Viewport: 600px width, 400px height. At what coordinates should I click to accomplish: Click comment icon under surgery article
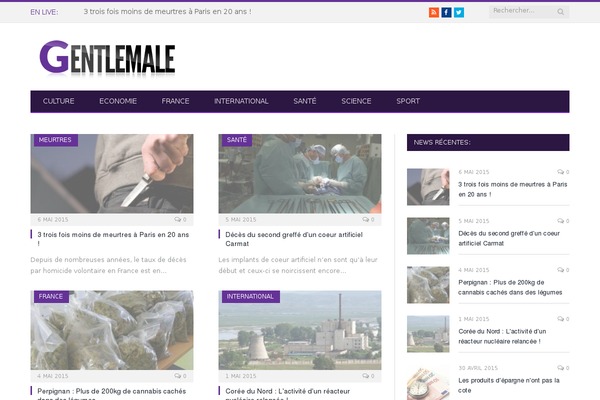pos(366,220)
